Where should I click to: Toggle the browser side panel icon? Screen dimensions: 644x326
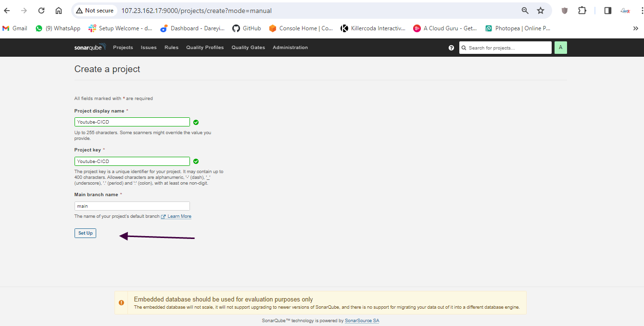(608, 11)
